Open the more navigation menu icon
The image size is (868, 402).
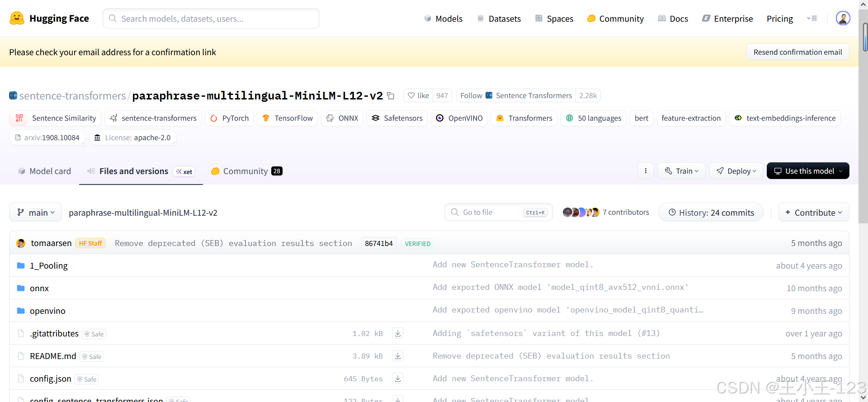click(x=812, y=19)
